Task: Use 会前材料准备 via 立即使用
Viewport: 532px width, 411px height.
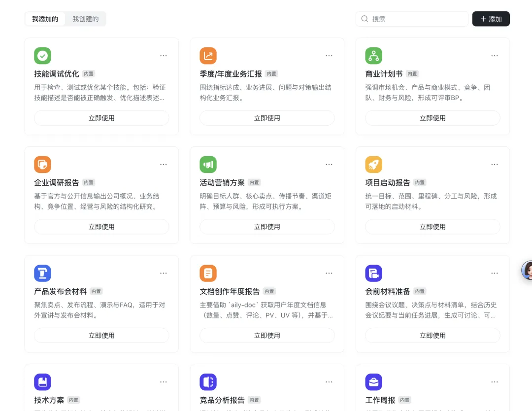Action: [x=432, y=335]
